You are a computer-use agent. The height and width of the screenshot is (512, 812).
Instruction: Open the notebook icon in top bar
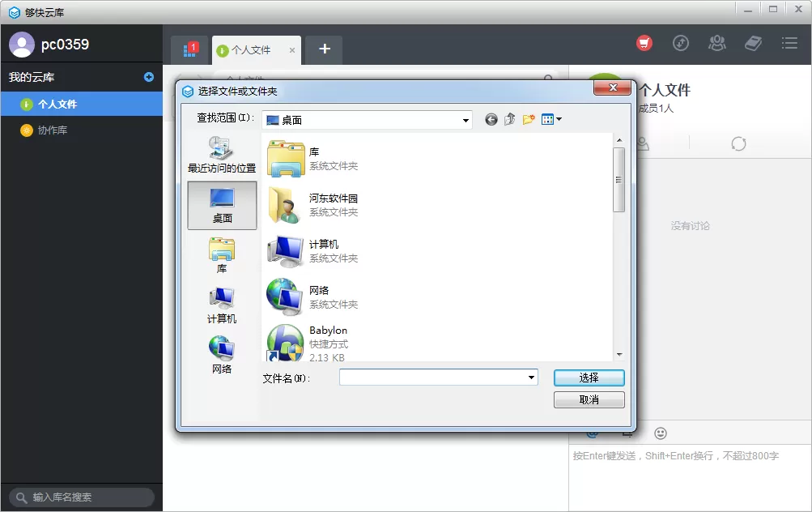pyautogui.click(x=753, y=43)
